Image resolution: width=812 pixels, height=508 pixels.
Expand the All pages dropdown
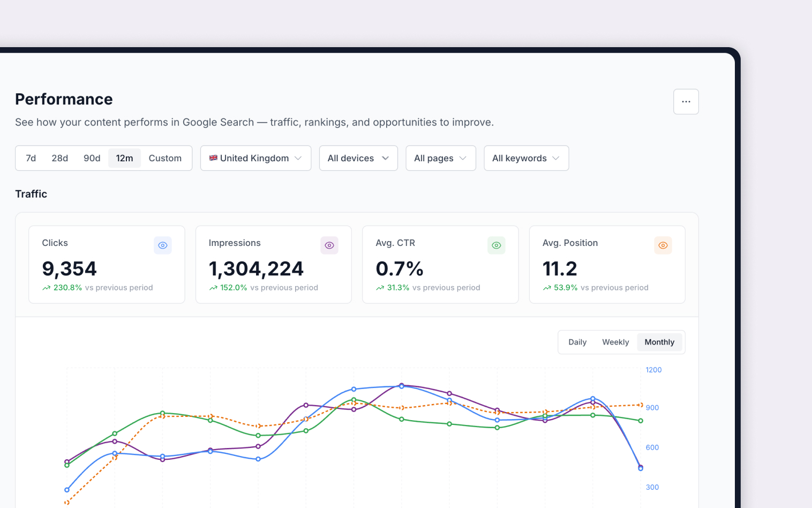[441, 158]
